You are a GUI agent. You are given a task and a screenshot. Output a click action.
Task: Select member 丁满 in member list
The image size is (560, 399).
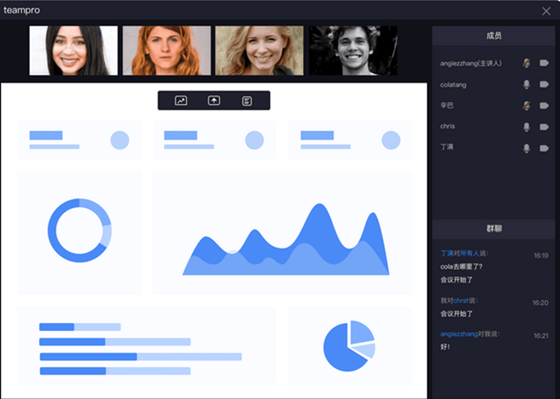tap(447, 147)
